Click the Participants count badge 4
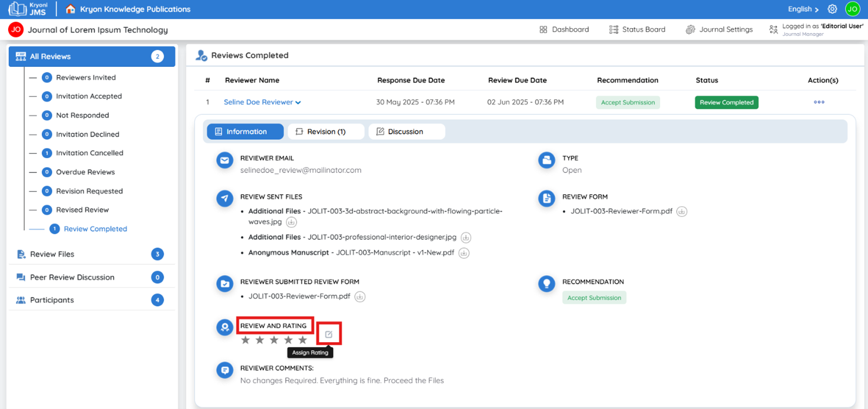This screenshot has width=868, height=409. coord(157,300)
